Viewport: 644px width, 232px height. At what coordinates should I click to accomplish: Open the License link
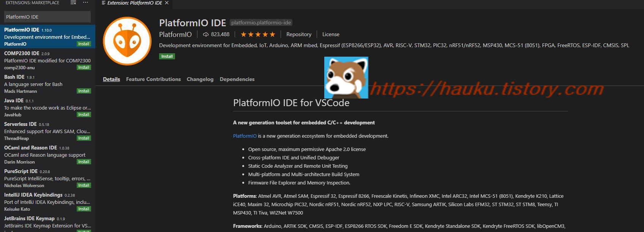[331, 34]
